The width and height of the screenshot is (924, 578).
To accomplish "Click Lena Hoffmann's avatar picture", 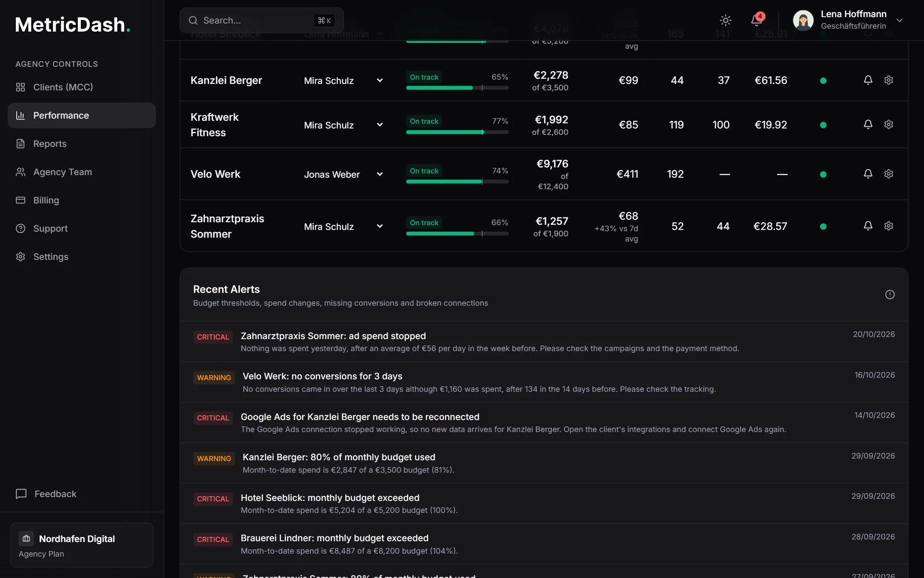I will pos(803,20).
